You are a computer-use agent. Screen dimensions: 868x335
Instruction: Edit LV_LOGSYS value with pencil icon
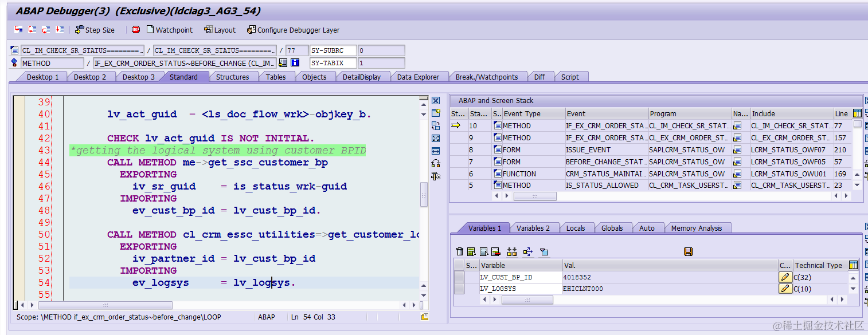click(785, 289)
